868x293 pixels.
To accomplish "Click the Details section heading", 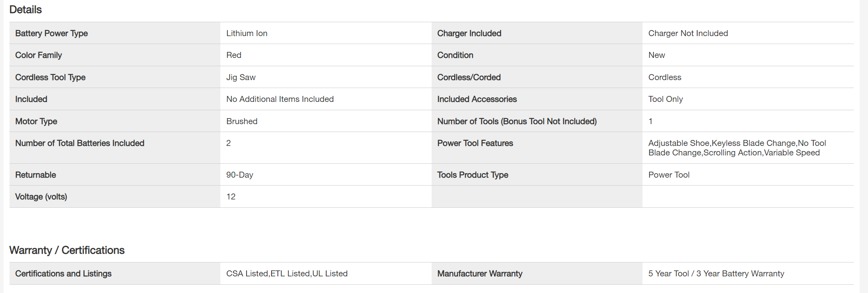I will (x=25, y=10).
